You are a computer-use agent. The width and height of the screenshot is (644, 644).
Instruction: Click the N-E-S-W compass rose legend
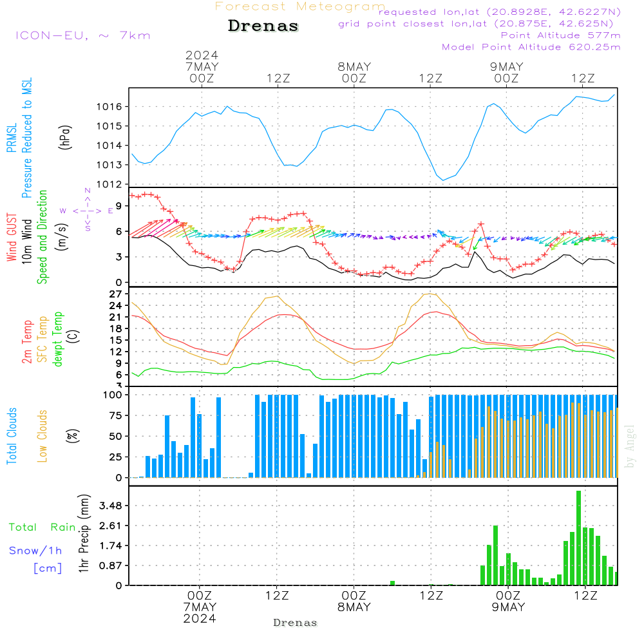(x=88, y=211)
